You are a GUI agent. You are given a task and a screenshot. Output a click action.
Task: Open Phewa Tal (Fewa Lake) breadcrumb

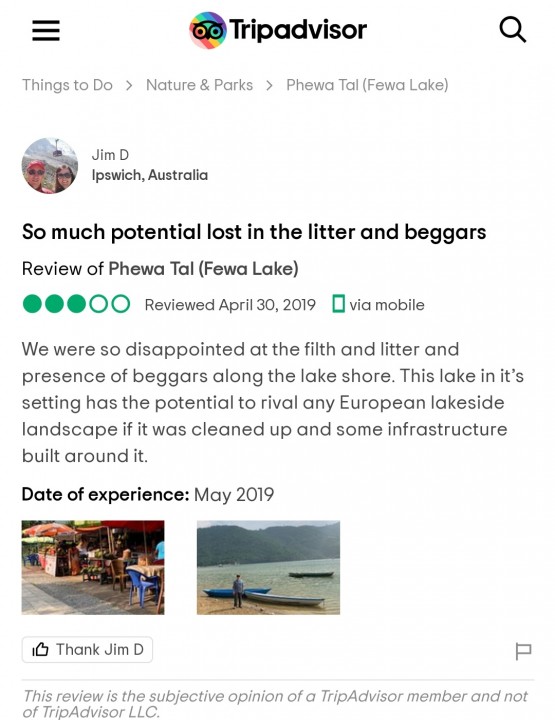pos(367,85)
